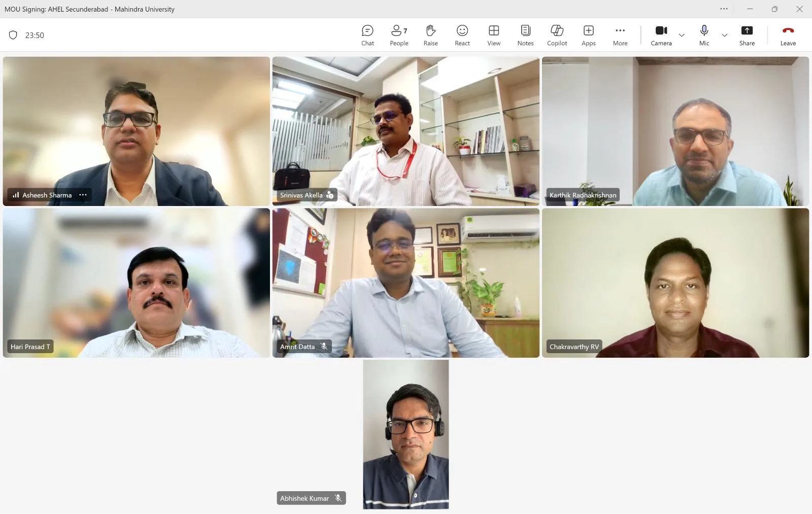Expand Mic options dropdown arrow

(x=724, y=35)
